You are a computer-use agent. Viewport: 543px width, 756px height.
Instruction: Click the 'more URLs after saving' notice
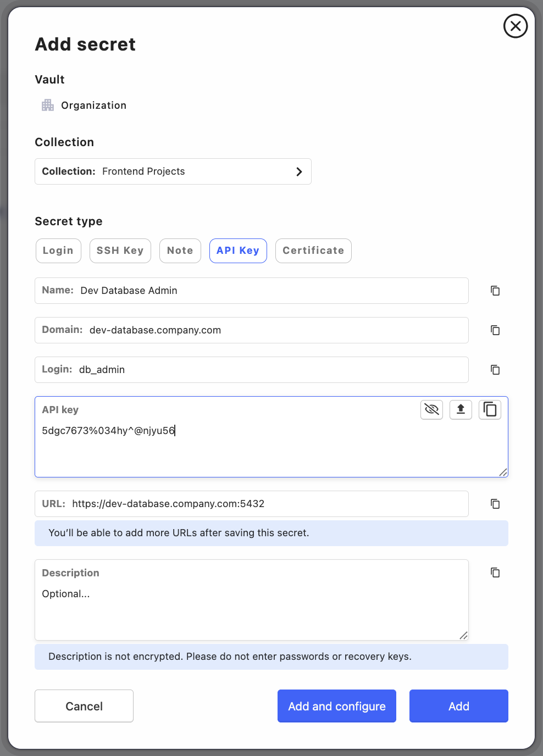(x=271, y=533)
